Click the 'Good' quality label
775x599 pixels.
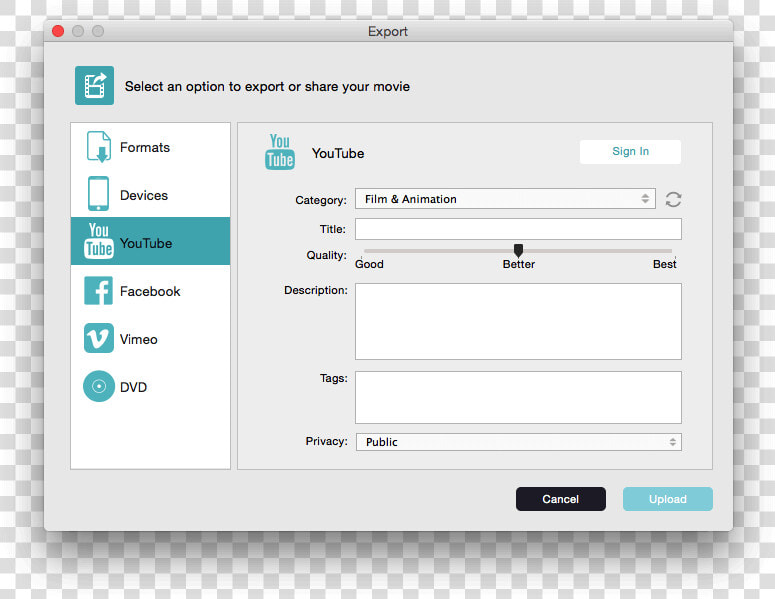tap(369, 264)
